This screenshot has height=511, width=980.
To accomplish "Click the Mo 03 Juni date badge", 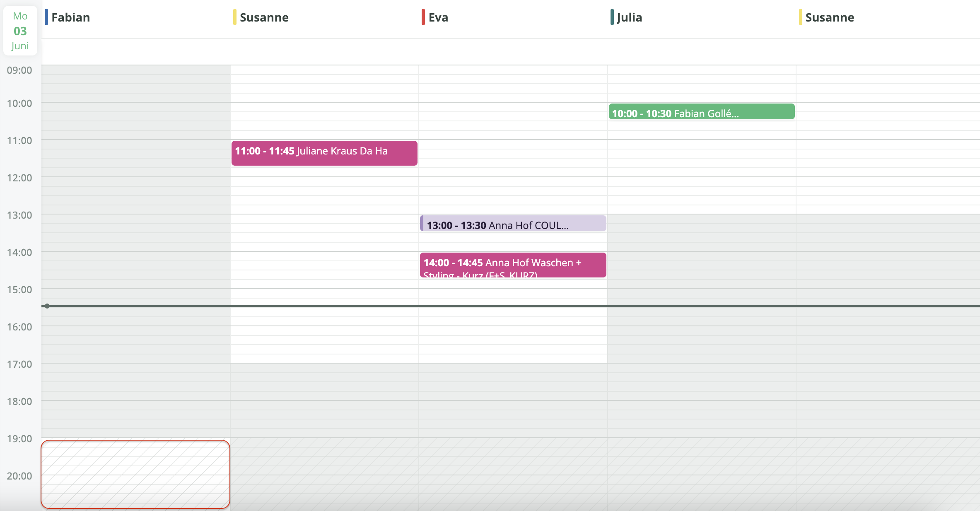I will 20,31.
